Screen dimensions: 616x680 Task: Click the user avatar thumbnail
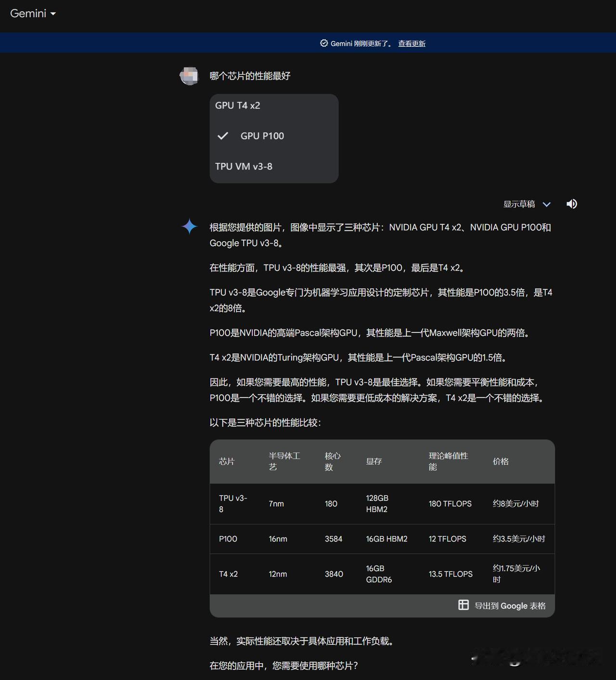pos(189,76)
